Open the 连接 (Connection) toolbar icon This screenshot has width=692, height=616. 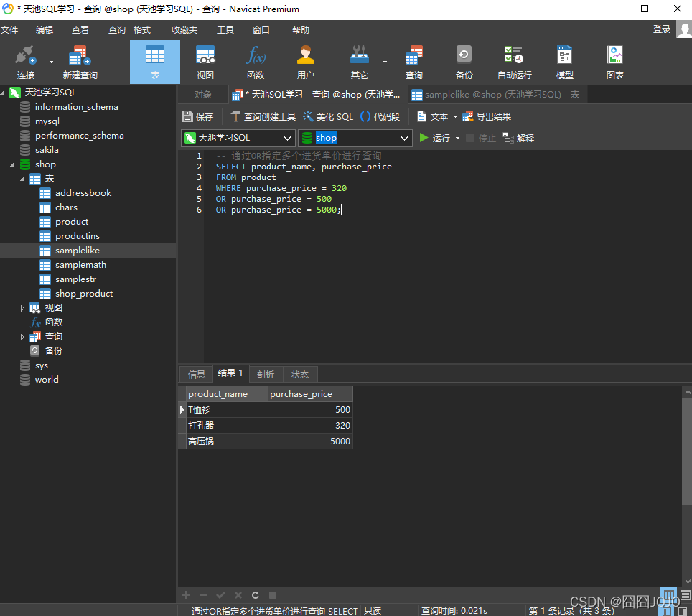26,62
